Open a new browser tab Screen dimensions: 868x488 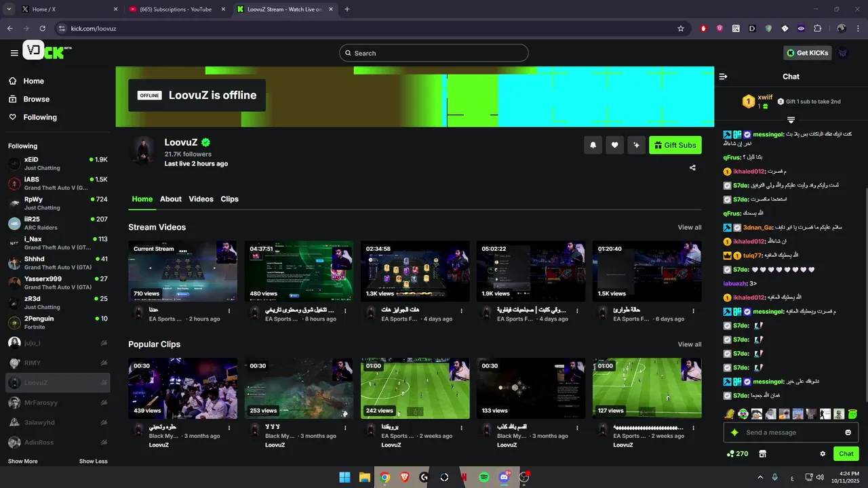(347, 9)
